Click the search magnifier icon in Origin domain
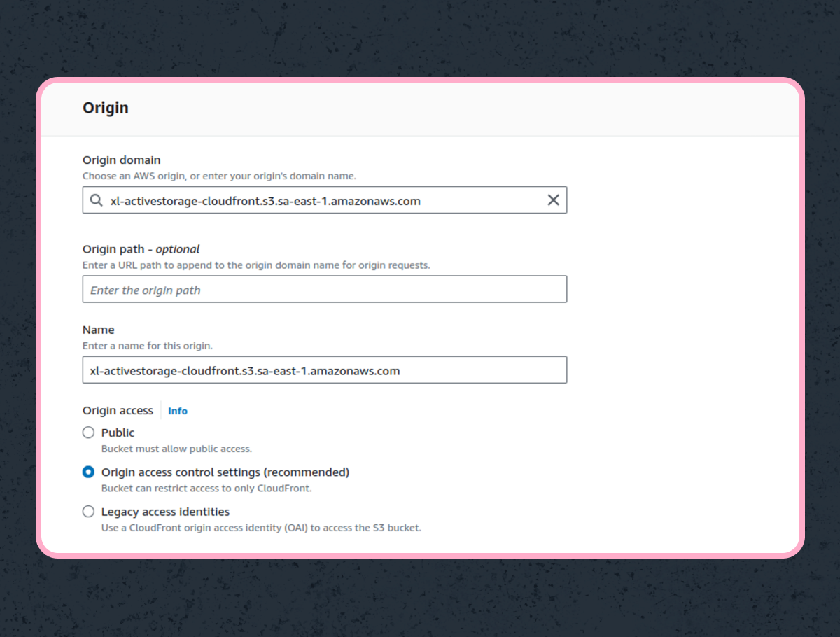The height and width of the screenshot is (637, 840). coord(97,201)
